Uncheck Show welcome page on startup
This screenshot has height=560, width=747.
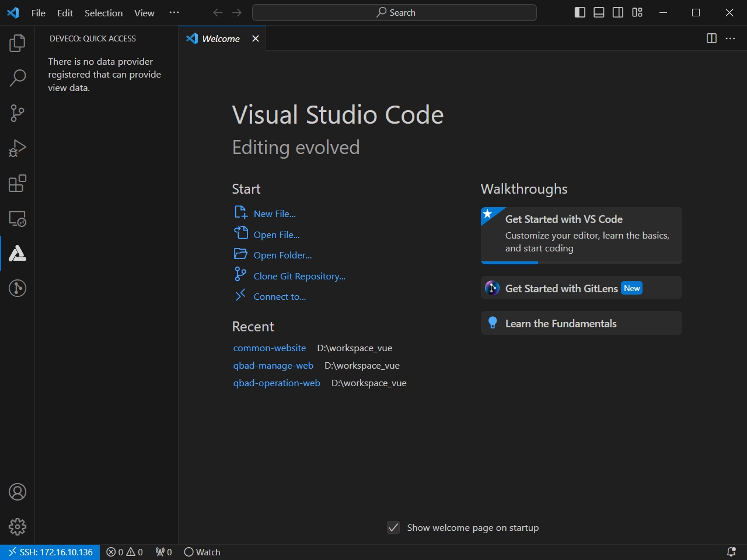tap(393, 527)
